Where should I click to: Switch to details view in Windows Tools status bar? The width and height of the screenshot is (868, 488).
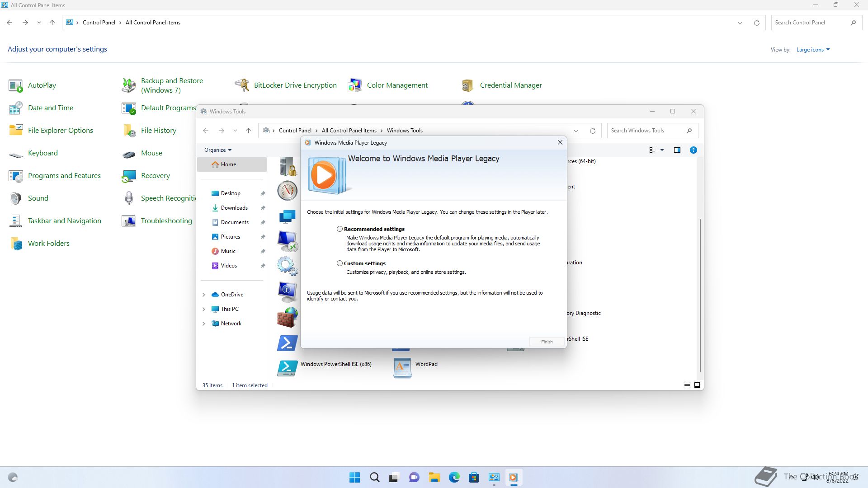687,385
